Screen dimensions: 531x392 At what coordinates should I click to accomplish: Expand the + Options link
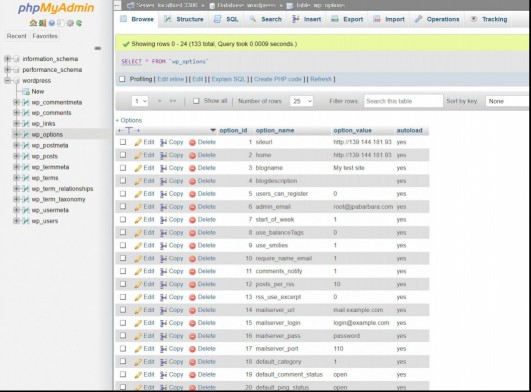click(x=129, y=121)
